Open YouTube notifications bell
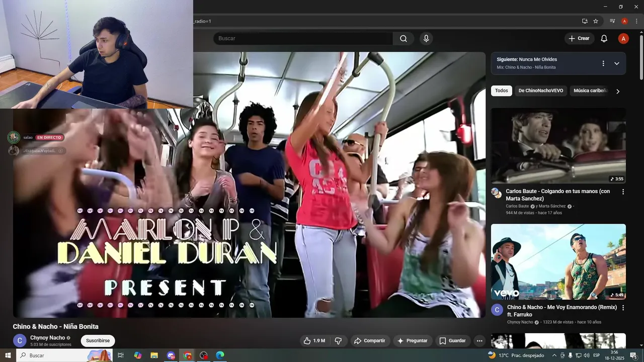This screenshot has height=362, width=644. coord(604,39)
